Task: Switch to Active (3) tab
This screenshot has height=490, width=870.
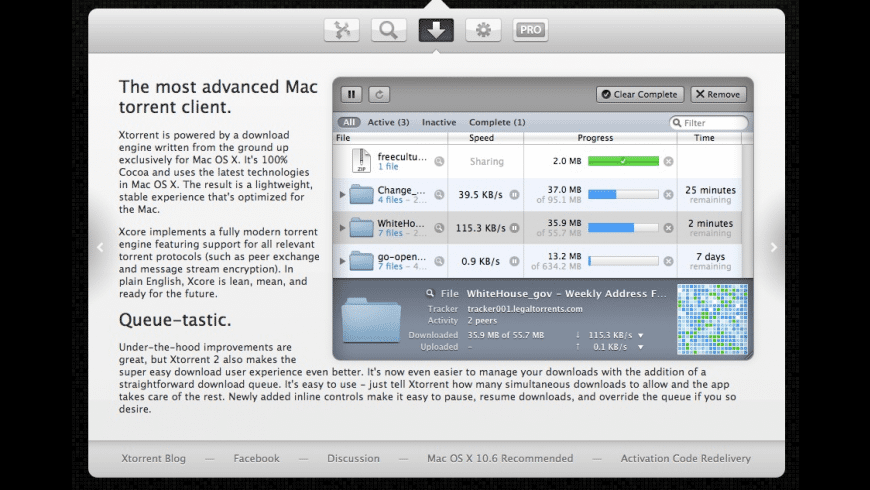Action: point(388,122)
